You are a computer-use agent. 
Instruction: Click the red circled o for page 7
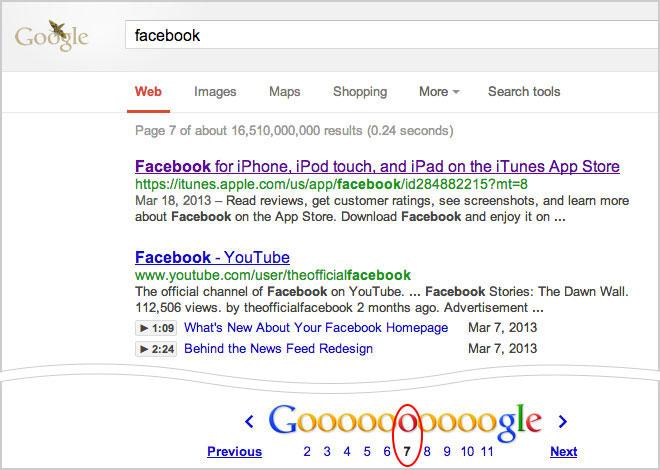407,423
